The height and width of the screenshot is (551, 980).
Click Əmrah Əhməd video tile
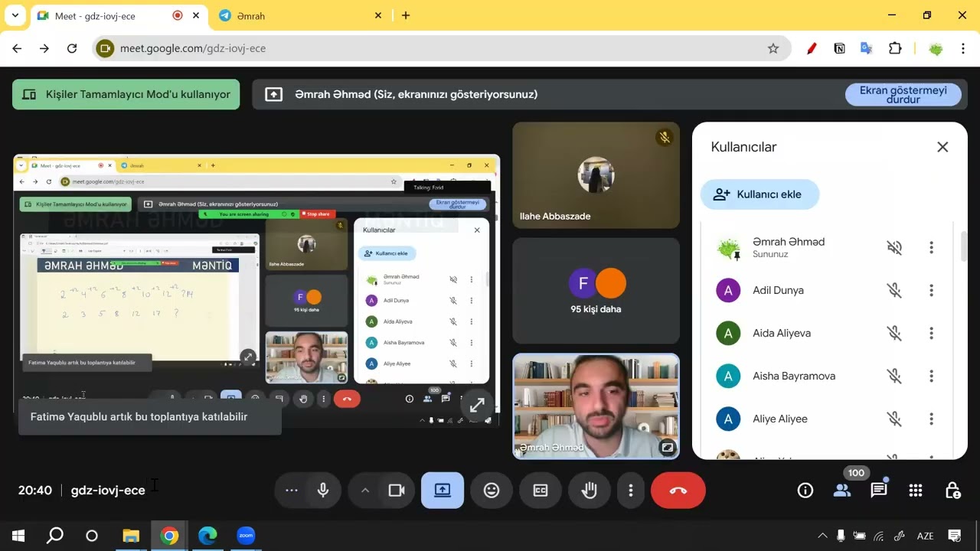tap(596, 406)
